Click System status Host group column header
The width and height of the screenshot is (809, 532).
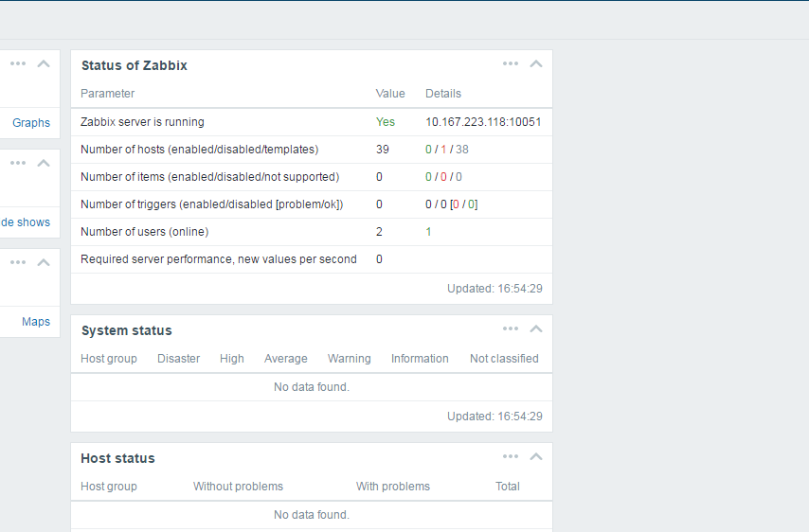coord(109,359)
